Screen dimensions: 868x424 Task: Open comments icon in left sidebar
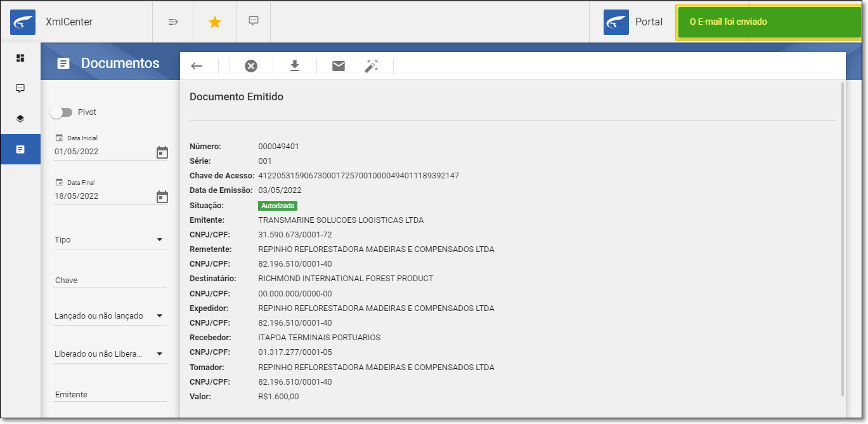click(x=20, y=88)
